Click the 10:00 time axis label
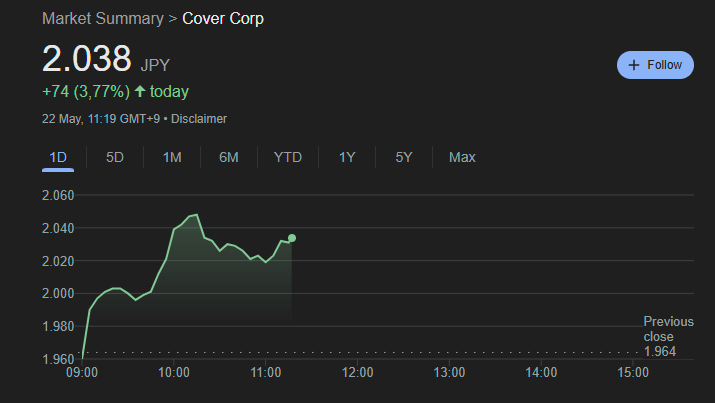The image size is (715, 403). click(174, 372)
